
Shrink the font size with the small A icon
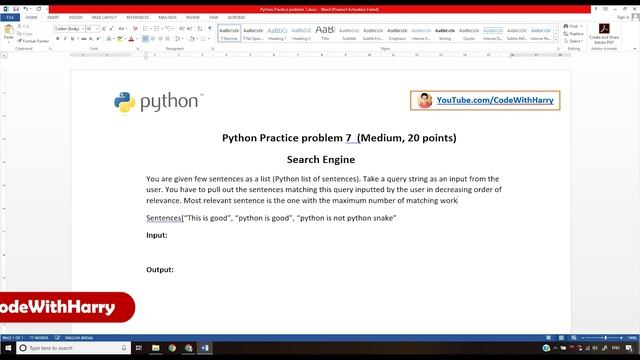pyautogui.click(x=111, y=29)
